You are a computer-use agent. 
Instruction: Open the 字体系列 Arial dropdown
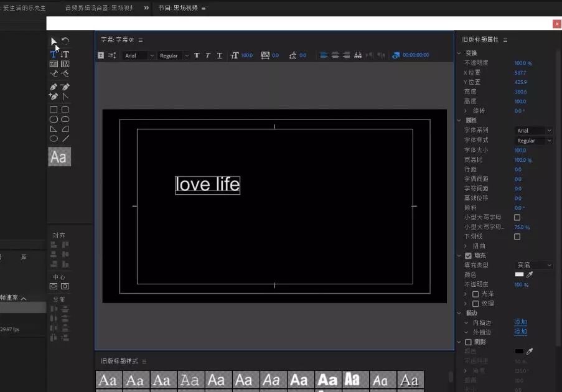point(534,131)
